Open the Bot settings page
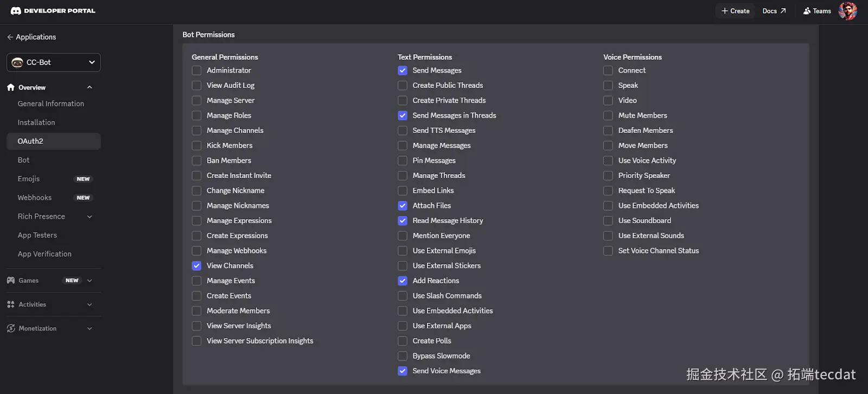Viewport: 868px width, 394px height. click(x=23, y=160)
